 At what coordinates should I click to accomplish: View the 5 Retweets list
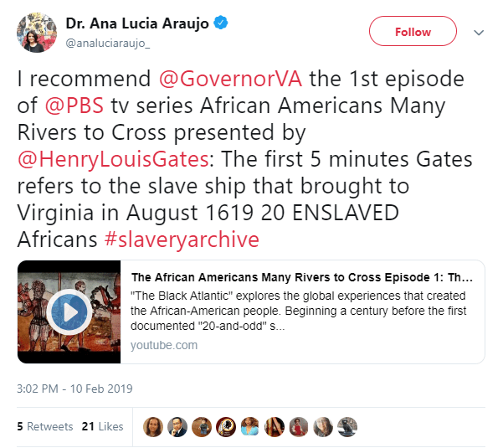(45, 426)
